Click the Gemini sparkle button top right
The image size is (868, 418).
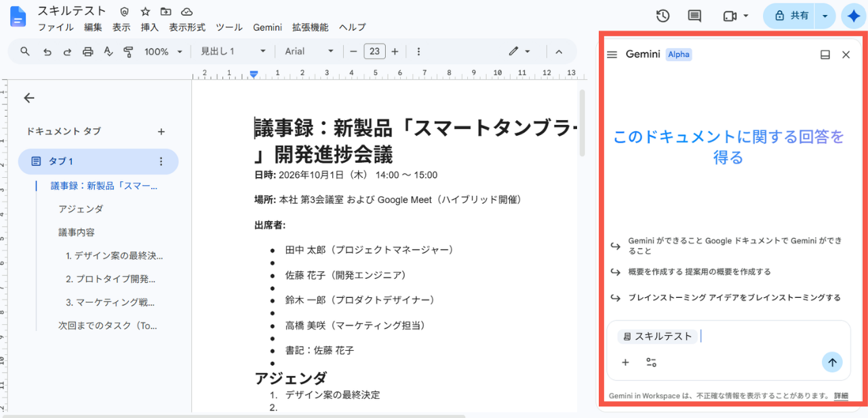click(853, 16)
